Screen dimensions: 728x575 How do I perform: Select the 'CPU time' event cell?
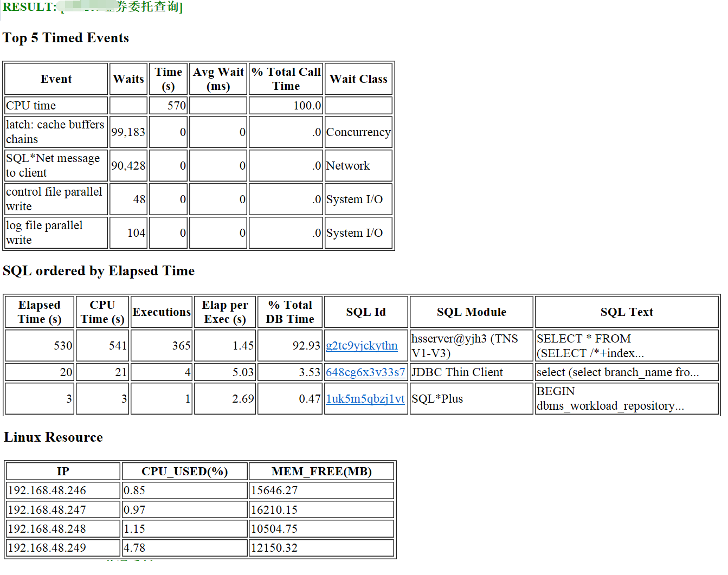point(56,105)
